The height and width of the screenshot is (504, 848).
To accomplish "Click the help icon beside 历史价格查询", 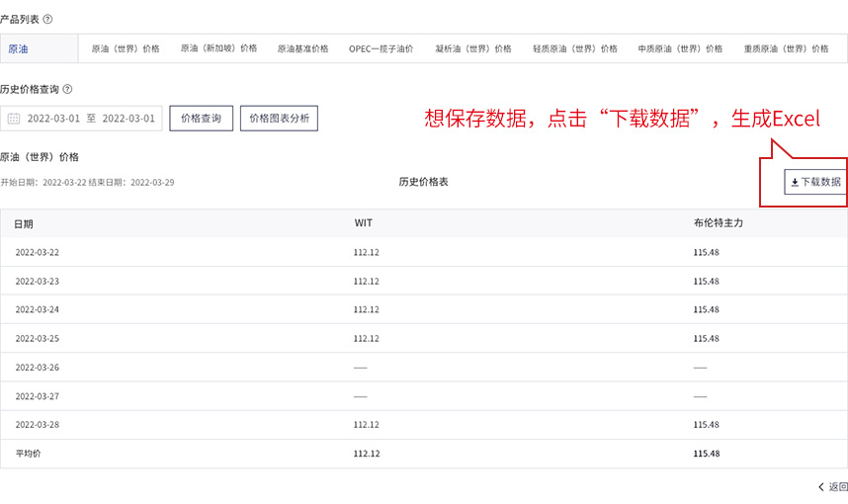I will (x=67, y=89).
